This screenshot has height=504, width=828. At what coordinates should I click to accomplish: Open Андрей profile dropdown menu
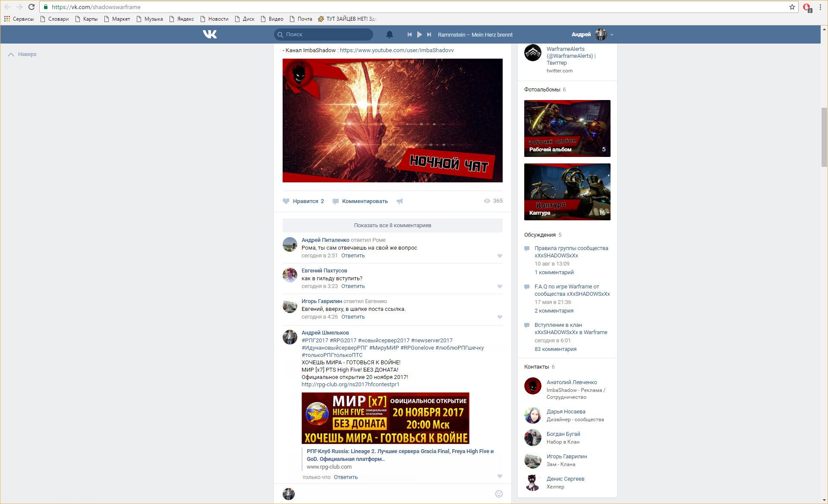point(611,35)
